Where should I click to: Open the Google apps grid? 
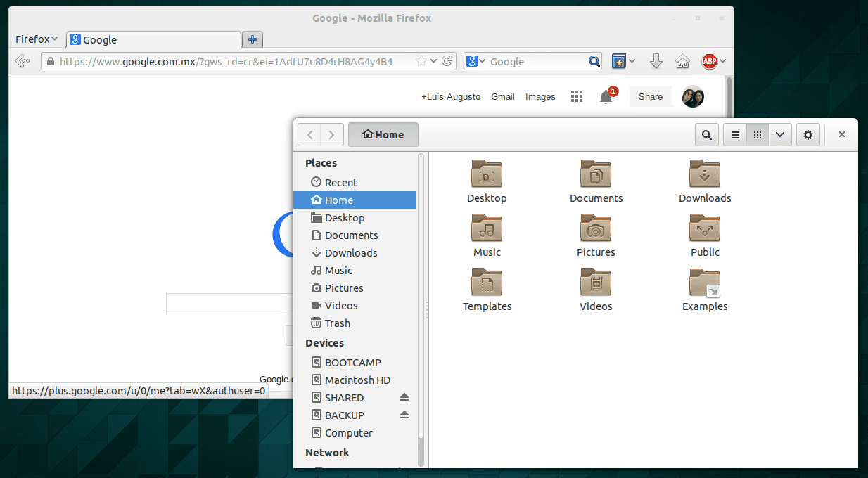coord(577,97)
